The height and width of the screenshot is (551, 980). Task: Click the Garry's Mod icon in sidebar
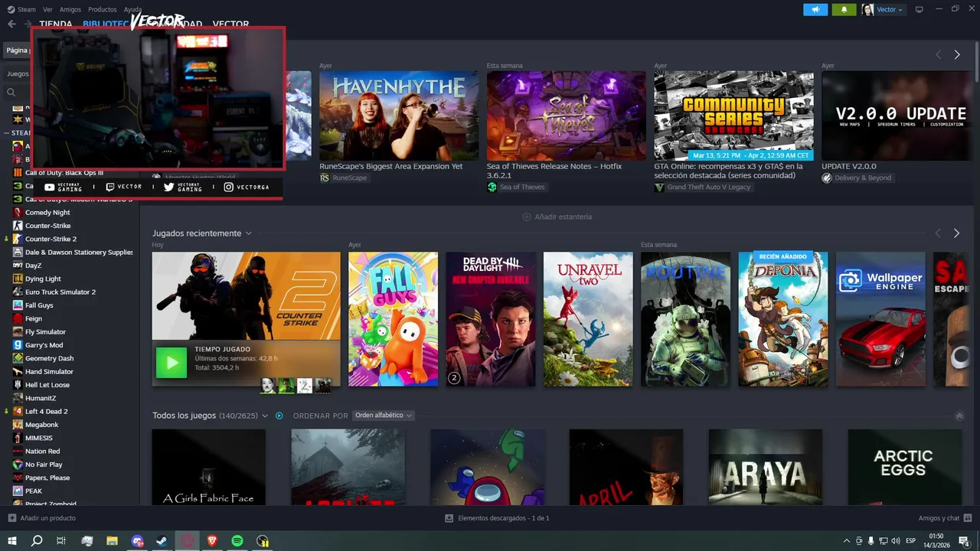[x=18, y=345]
